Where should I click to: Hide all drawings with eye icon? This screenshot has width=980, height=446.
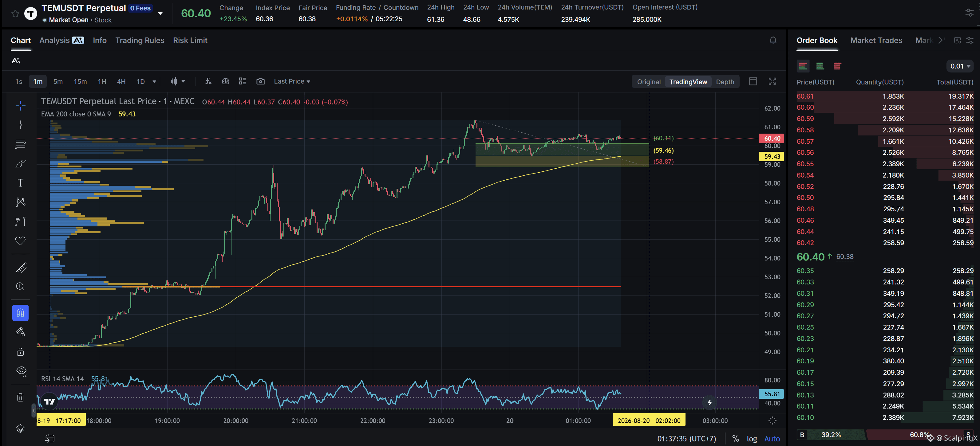point(21,371)
